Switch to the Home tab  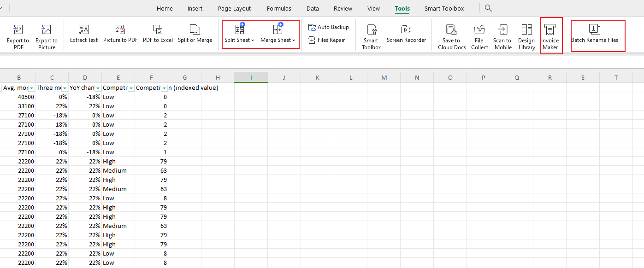click(x=165, y=9)
